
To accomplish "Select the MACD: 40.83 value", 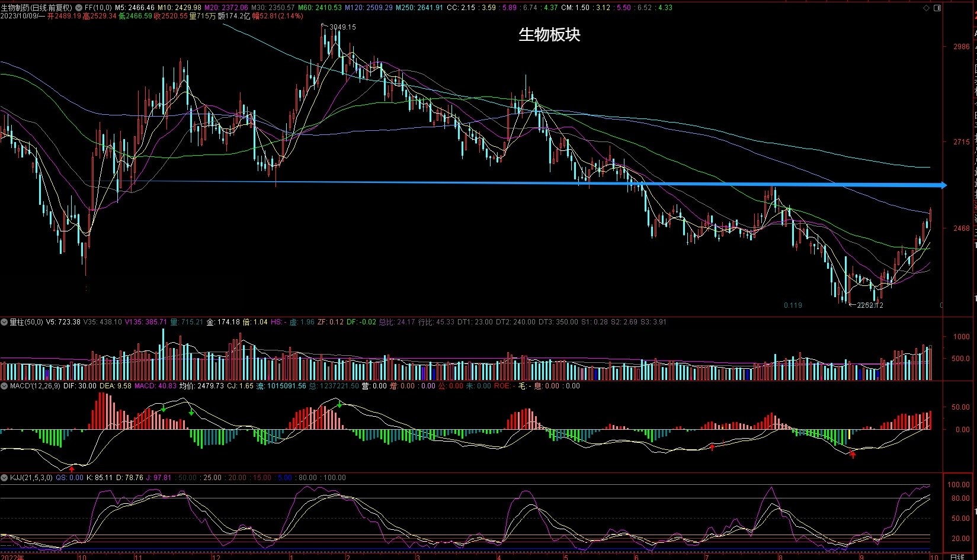I will point(156,386).
